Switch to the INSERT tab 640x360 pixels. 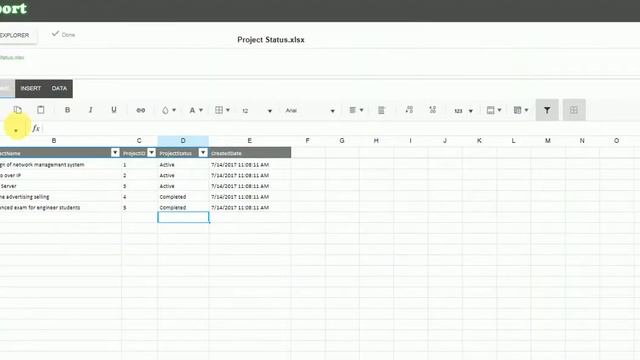[x=31, y=89]
